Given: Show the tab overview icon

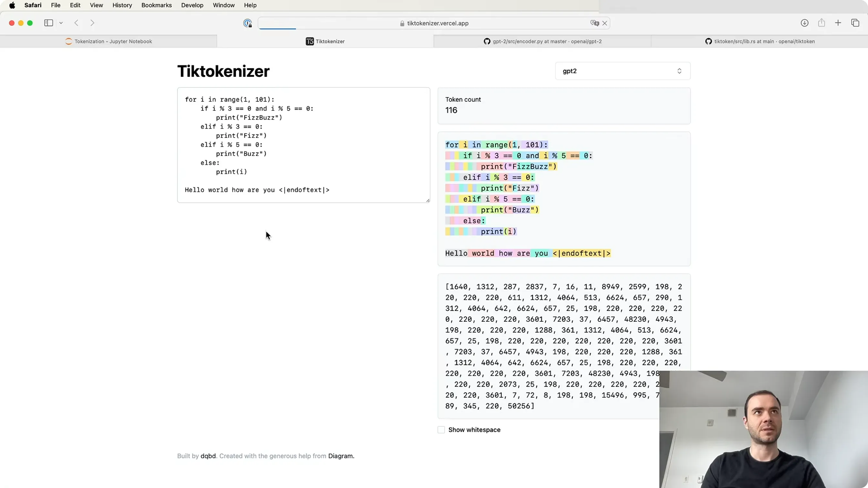Looking at the screenshot, I should click(x=855, y=23).
